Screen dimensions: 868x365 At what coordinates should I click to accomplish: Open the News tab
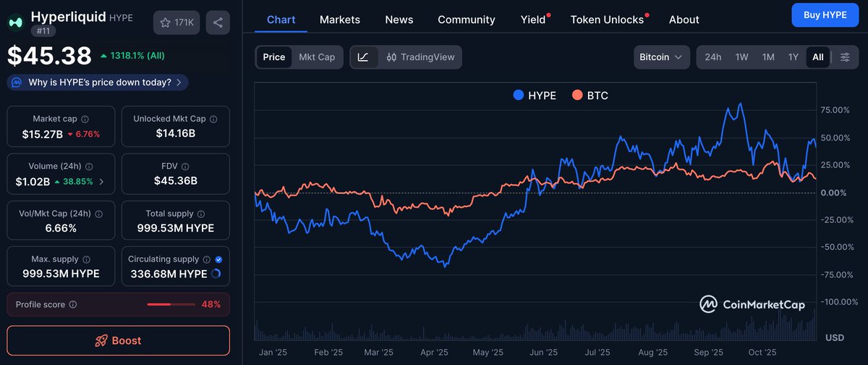point(399,20)
